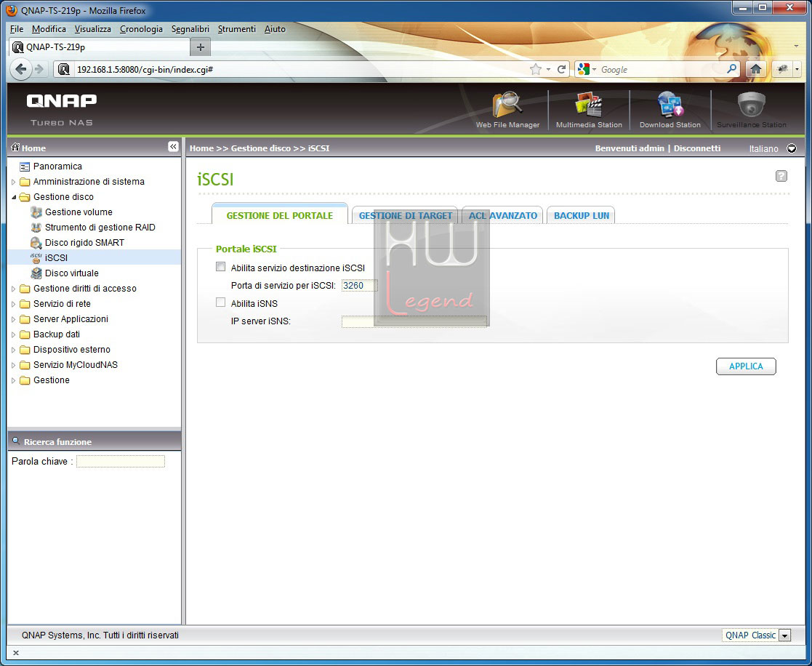The image size is (812, 666).
Task: Click the Firefox forward arrow
Action: (x=39, y=69)
